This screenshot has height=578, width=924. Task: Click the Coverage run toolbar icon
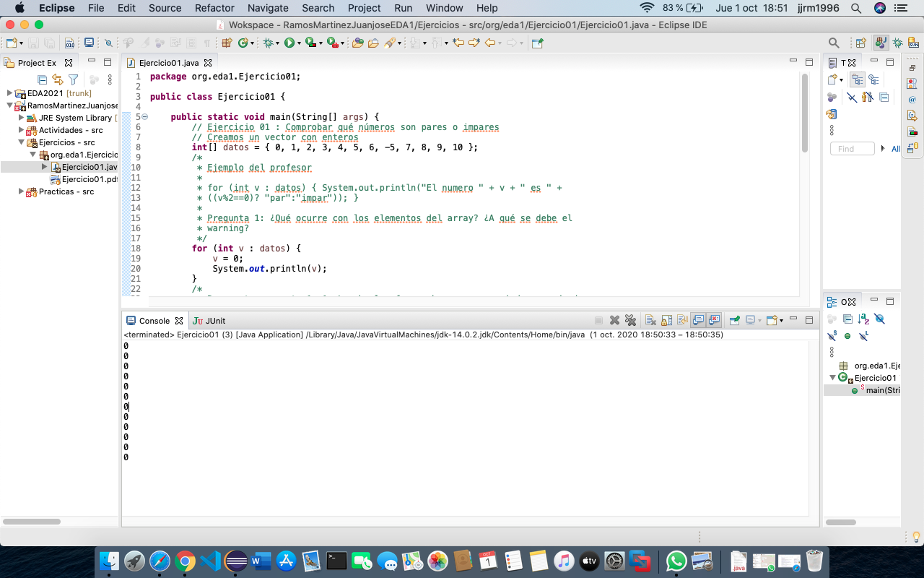click(x=311, y=43)
